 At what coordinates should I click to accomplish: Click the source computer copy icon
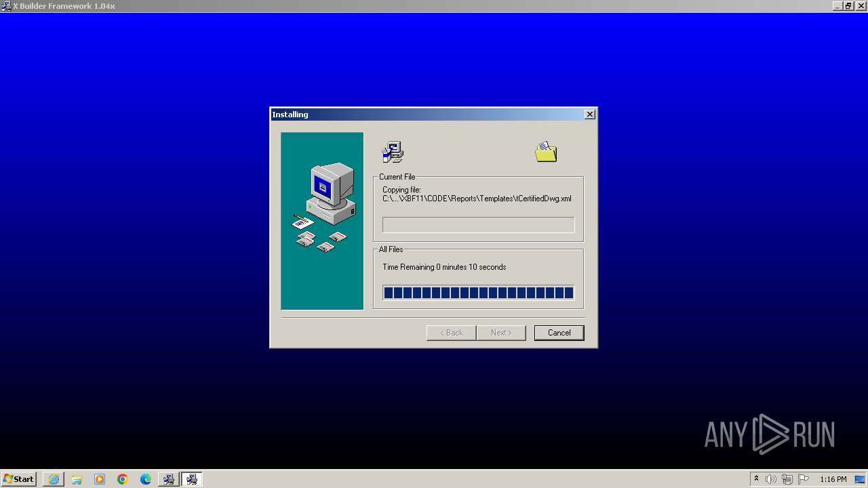pos(393,152)
